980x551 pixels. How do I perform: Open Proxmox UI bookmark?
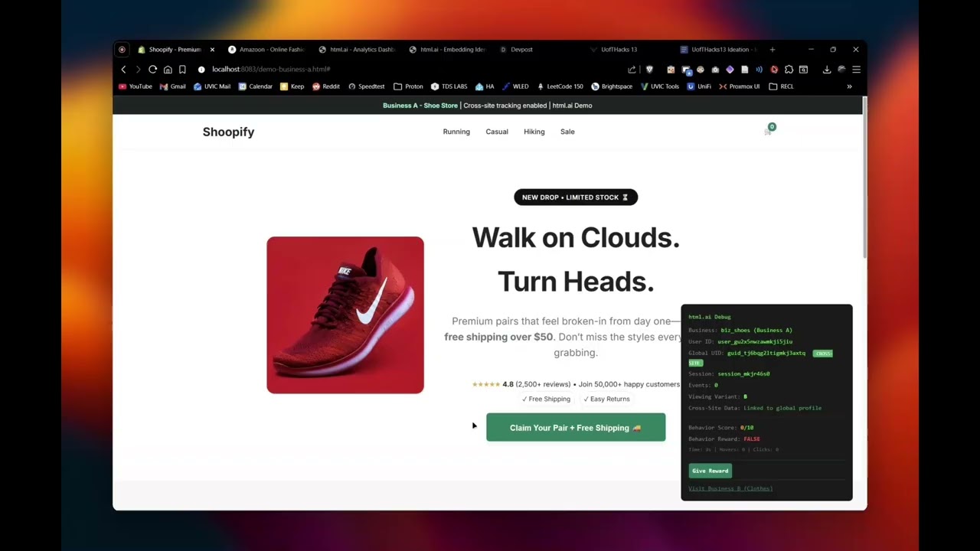(x=740, y=86)
